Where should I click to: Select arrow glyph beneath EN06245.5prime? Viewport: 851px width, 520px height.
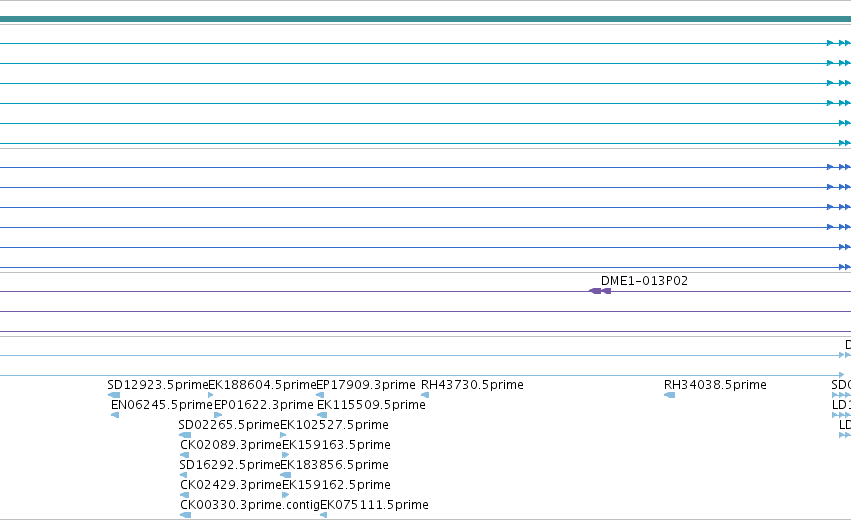[x=115, y=415]
